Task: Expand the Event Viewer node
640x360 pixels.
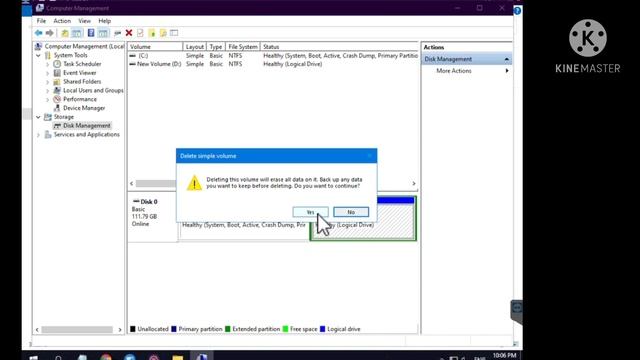Action: [x=47, y=73]
